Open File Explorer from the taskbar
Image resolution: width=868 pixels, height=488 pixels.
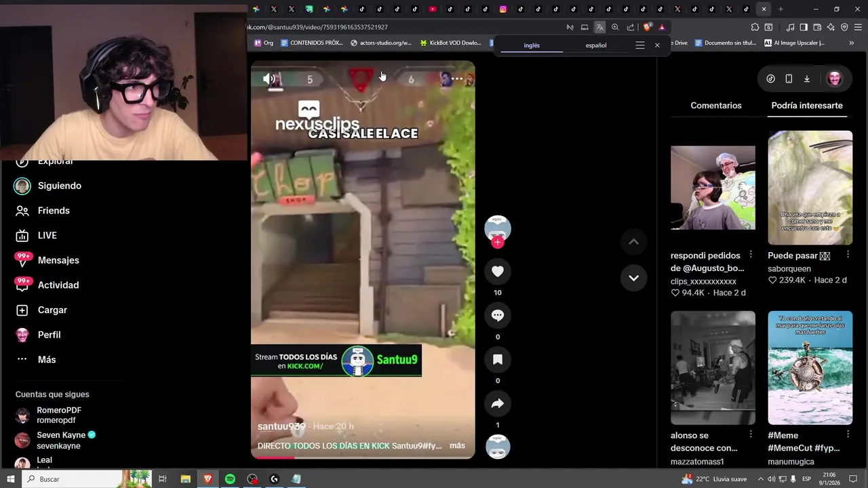(x=186, y=479)
